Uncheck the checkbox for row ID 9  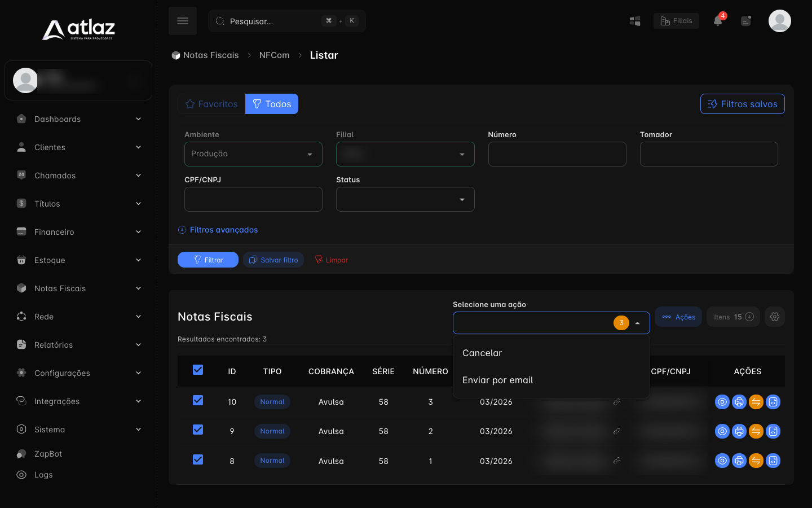click(x=198, y=430)
